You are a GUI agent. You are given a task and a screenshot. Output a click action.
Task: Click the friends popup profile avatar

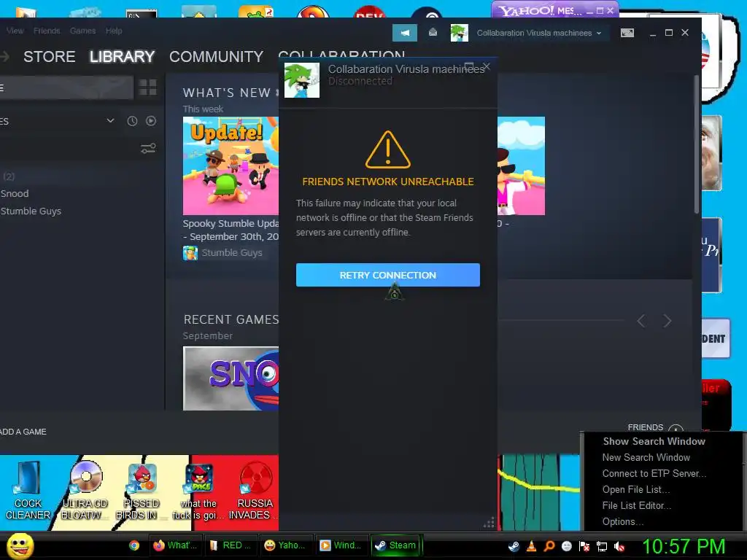301,80
